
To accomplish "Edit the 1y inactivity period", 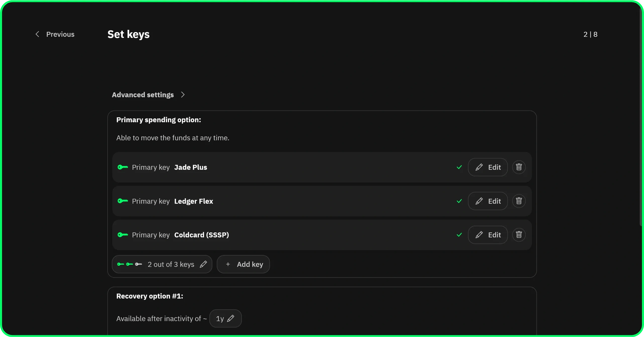I will 225,318.
